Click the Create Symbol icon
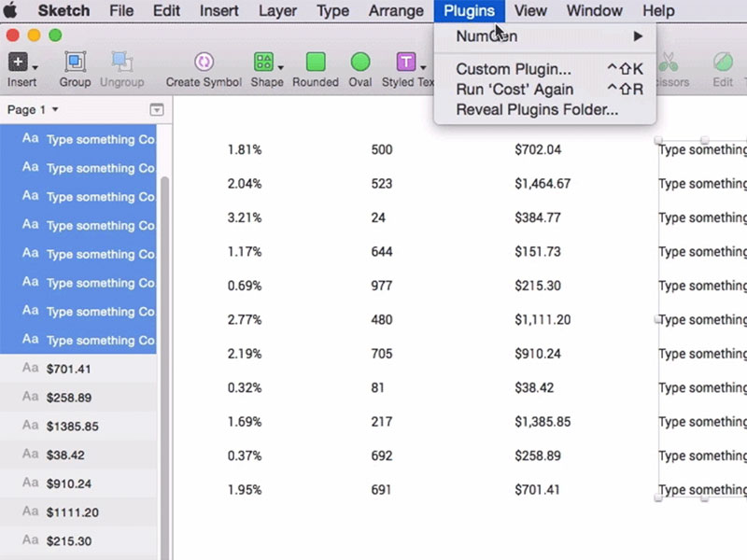The height and width of the screenshot is (560, 747). 204,62
